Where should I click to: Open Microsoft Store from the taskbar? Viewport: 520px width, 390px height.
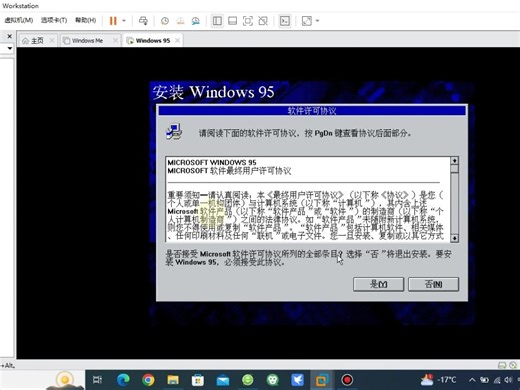click(x=198, y=380)
